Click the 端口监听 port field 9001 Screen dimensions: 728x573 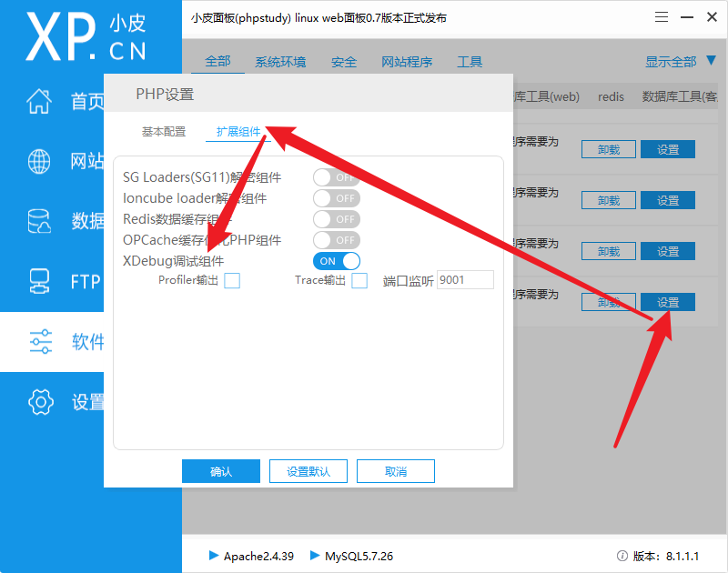click(465, 280)
